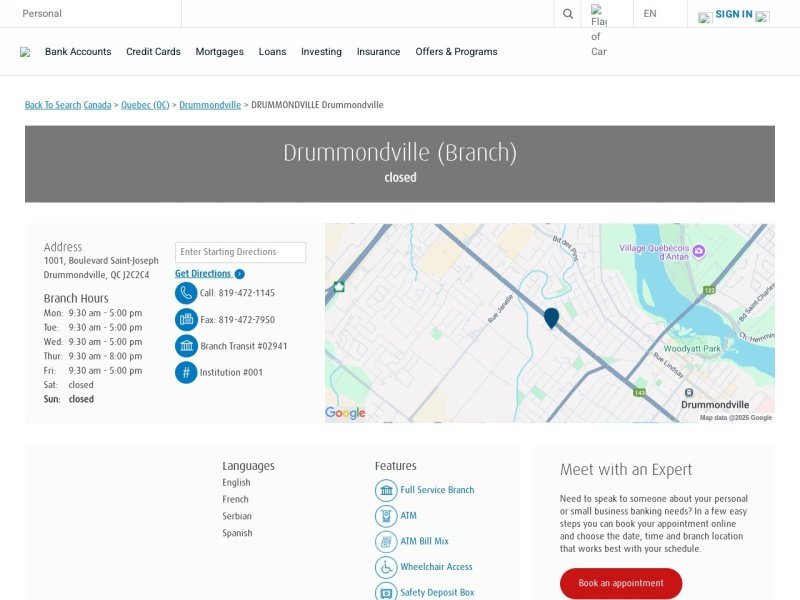Screen dimensions: 800x600
Task: Click the Institution #001 text
Action: 231,372
